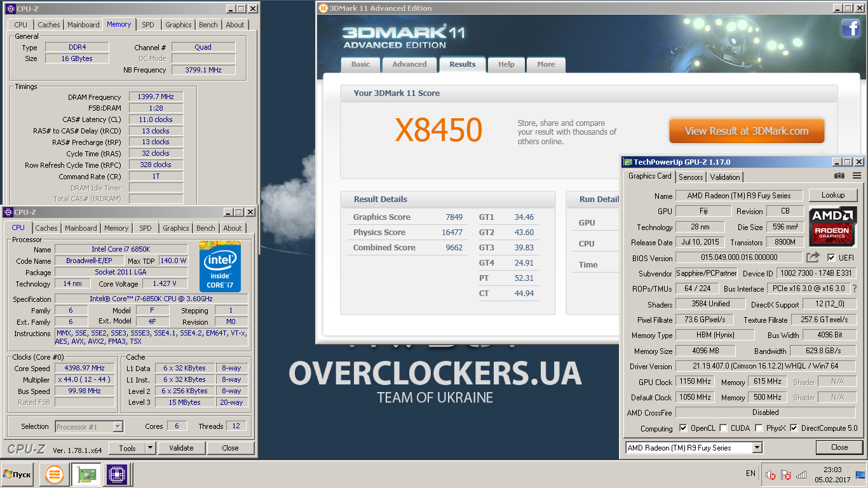Open Mainboard tab in lower CPU-Z window
868x488 pixels.
pyautogui.click(x=81, y=228)
